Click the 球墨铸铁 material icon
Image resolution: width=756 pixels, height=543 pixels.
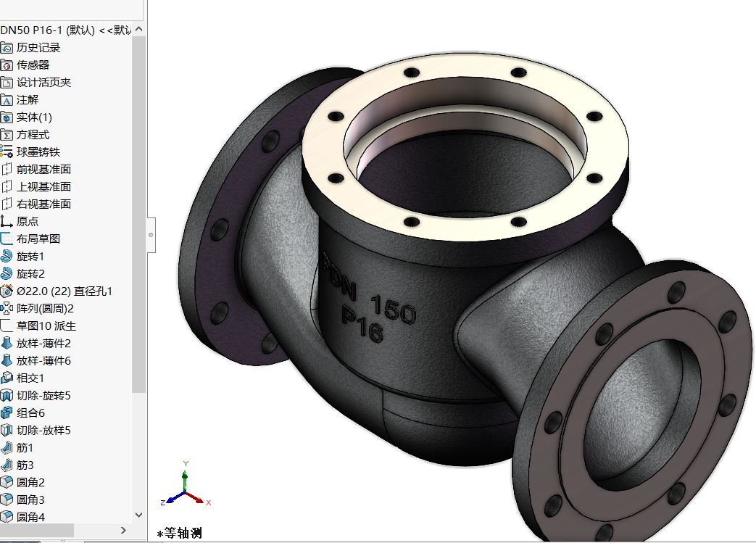click(7, 152)
